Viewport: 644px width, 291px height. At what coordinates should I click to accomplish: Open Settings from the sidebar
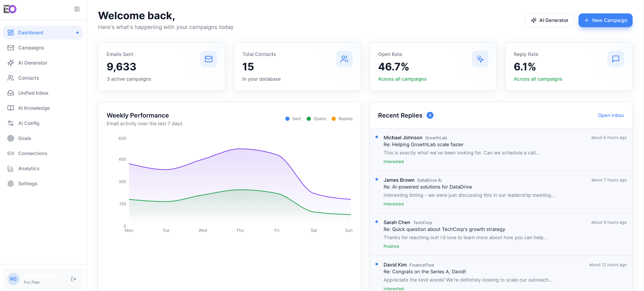click(28, 184)
